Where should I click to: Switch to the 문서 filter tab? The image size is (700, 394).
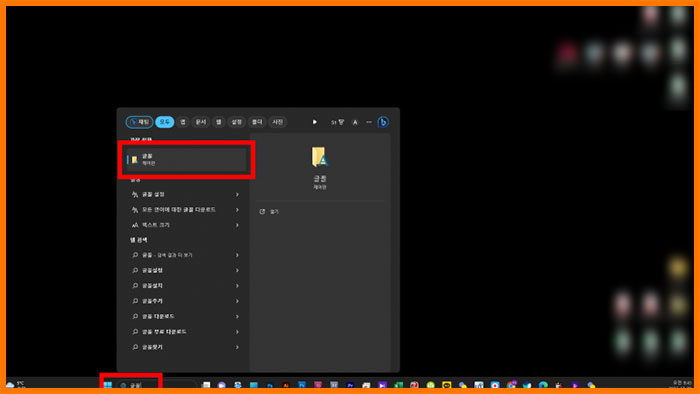200,122
